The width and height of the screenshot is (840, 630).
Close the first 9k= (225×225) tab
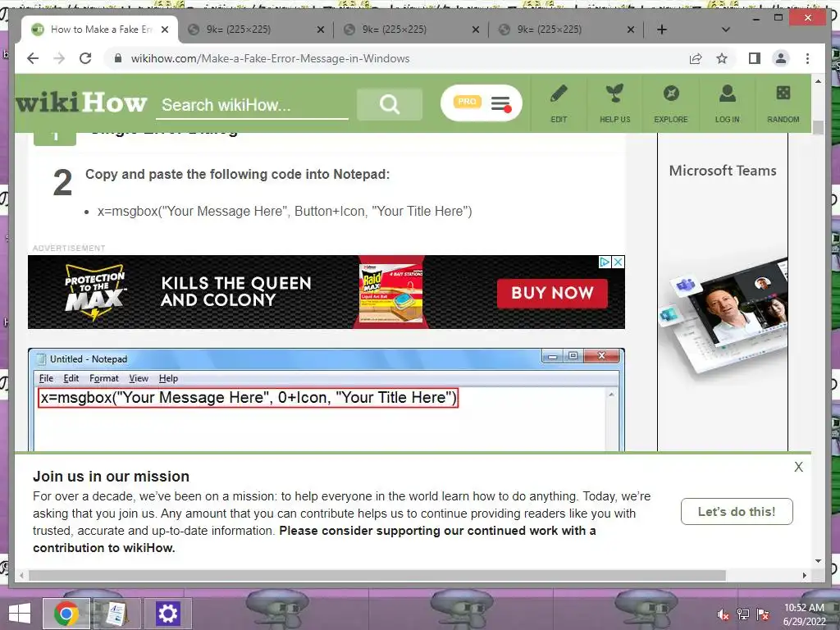tap(321, 30)
